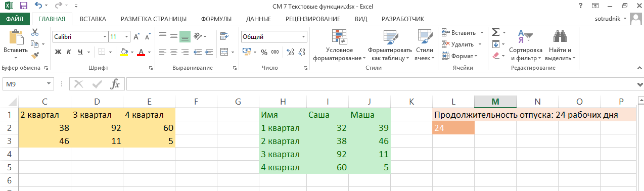
Task: Click the percent style icon
Action: pos(263,52)
